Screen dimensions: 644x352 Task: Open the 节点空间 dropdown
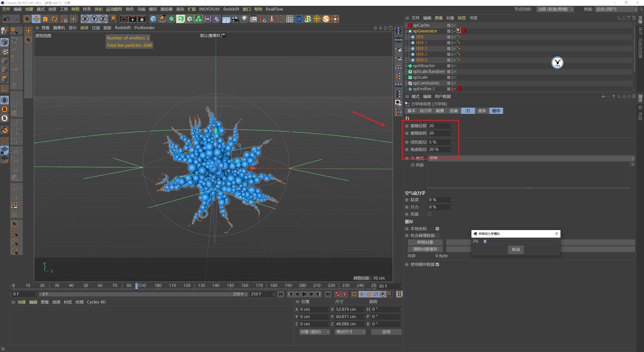[x=555, y=9]
